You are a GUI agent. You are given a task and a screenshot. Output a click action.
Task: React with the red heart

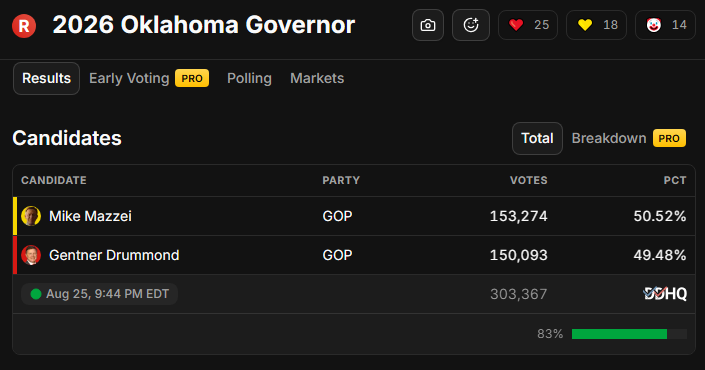click(528, 25)
